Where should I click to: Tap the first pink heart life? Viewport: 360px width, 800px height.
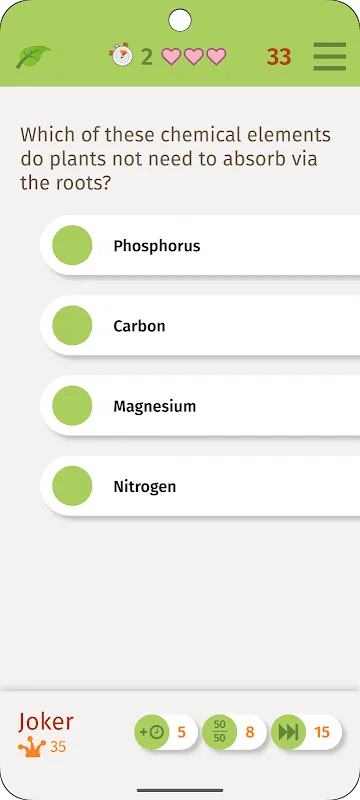click(171, 56)
